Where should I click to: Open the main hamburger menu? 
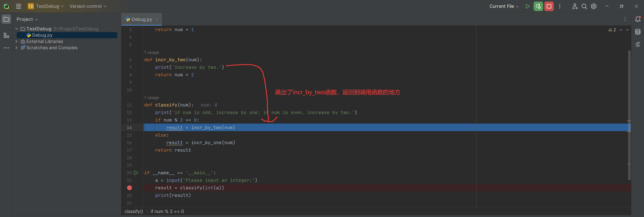(x=18, y=6)
